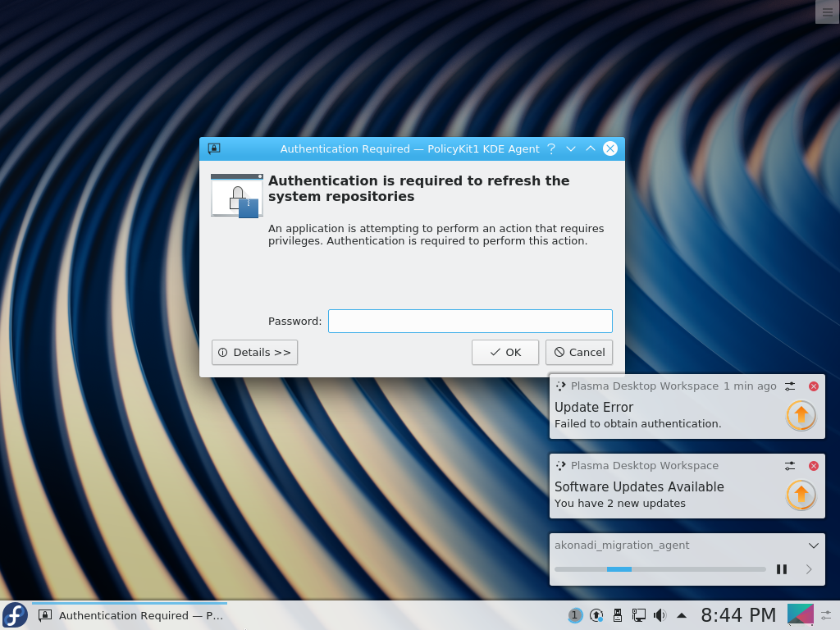840x630 pixels.
Task: Open removable devices tray icon
Action: coord(617,615)
